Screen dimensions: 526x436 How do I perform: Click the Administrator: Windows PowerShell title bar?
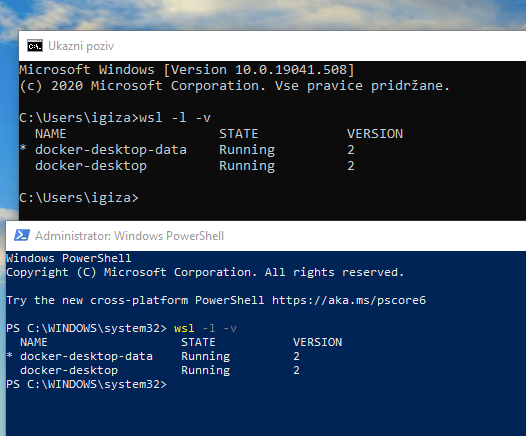tap(266, 236)
